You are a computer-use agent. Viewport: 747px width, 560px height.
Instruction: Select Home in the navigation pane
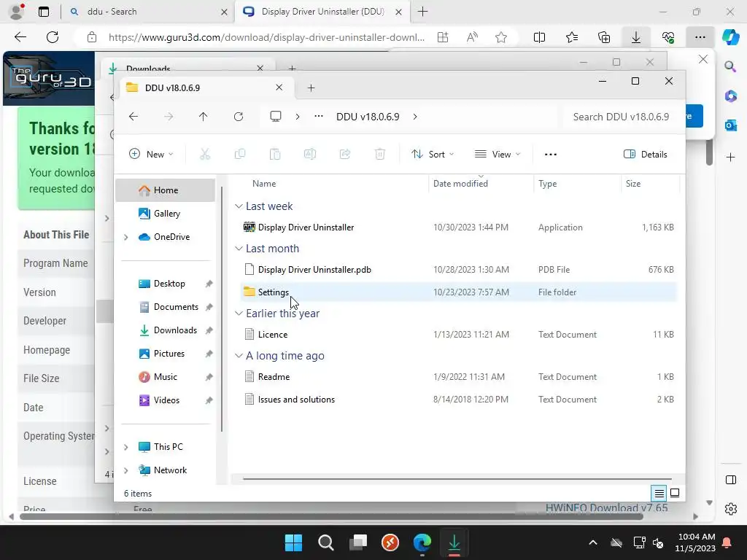tap(166, 190)
